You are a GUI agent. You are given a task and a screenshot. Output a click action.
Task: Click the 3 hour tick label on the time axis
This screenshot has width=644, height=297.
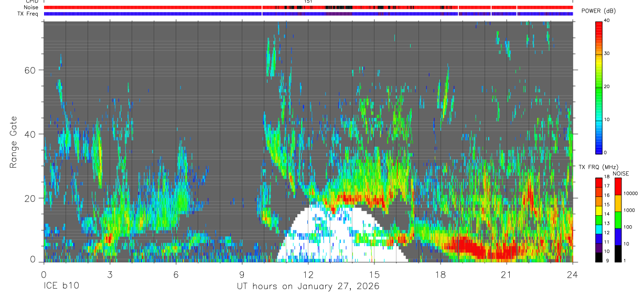click(110, 274)
